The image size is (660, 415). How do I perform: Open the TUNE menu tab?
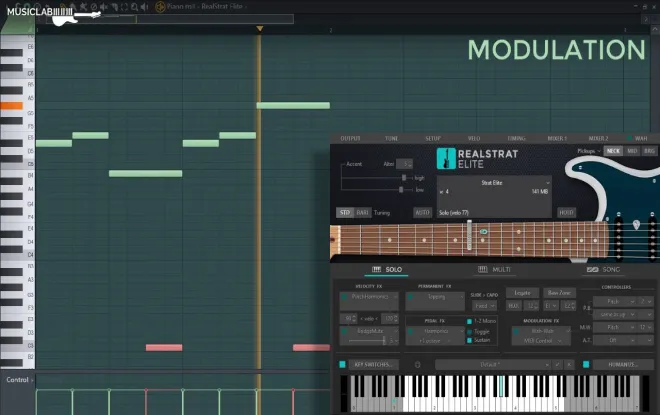coord(391,138)
